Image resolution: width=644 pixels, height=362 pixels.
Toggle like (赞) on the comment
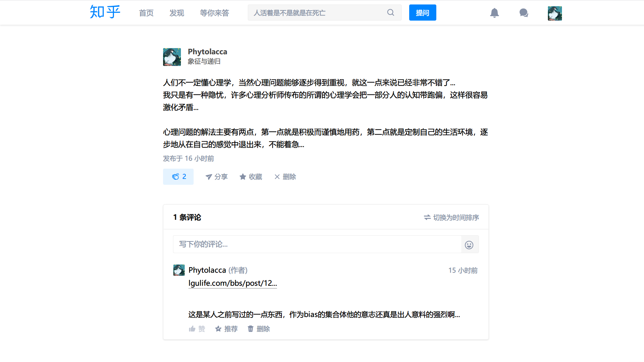[x=197, y=329]
